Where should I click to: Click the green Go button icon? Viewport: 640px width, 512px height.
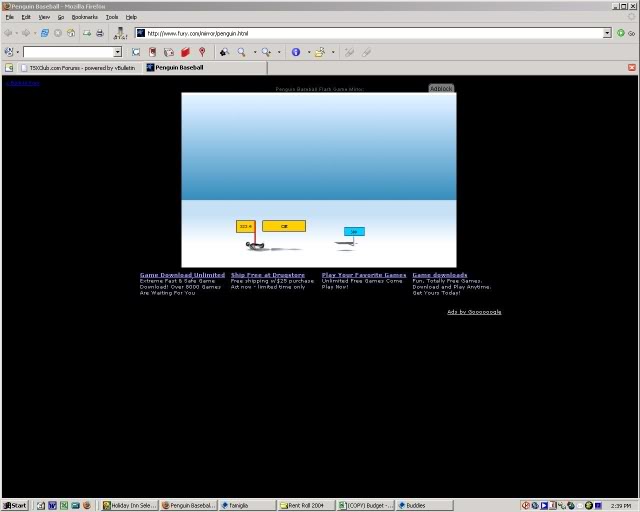click(621, 33)
